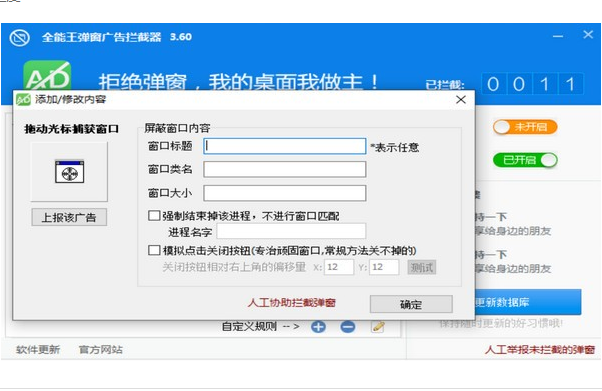The width and height of the screenshot is (602, 391).
Task: Confirm with the 确定 button
Action: 411,304
